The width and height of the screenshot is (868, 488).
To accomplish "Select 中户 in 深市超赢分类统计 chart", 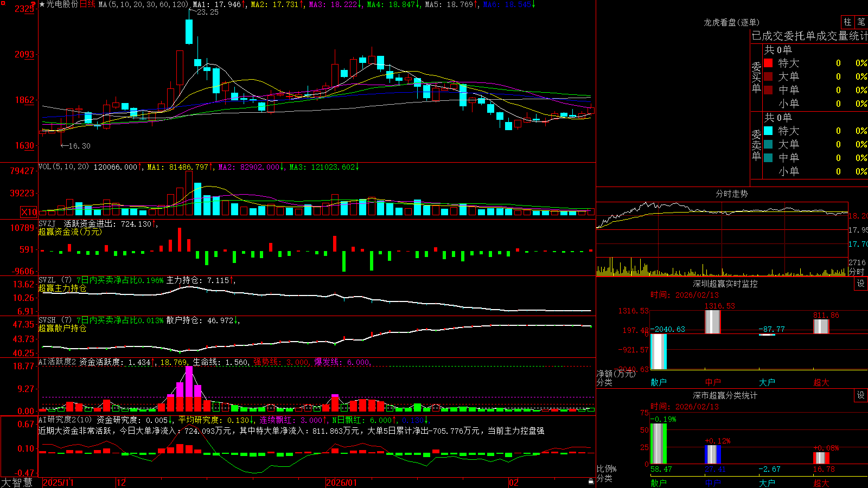I will pos(713,483).
